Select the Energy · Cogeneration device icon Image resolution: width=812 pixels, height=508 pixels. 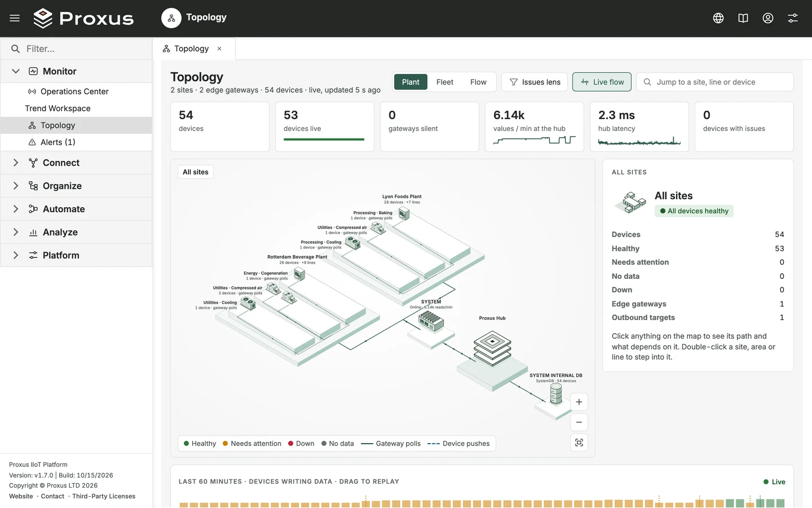(299, 274)
